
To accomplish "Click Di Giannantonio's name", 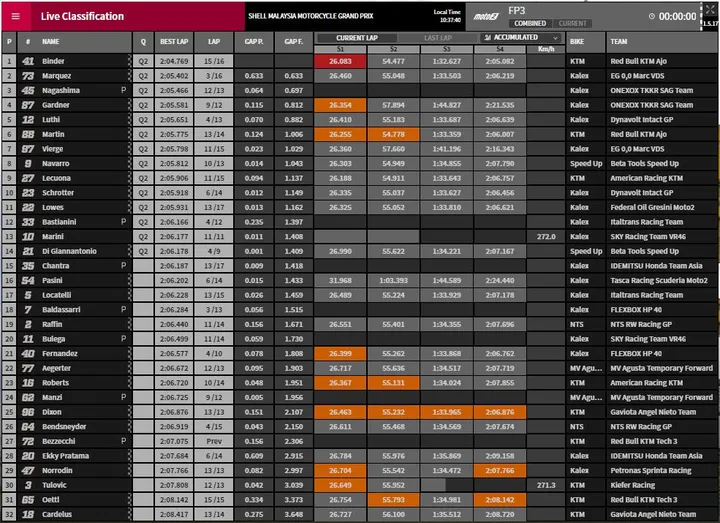I will [69, 251].
